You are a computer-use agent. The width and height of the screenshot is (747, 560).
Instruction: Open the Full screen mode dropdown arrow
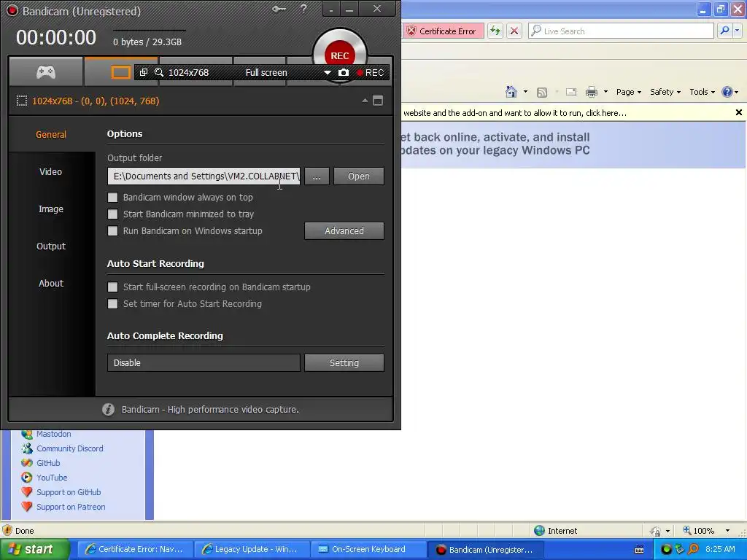(328, 72)
